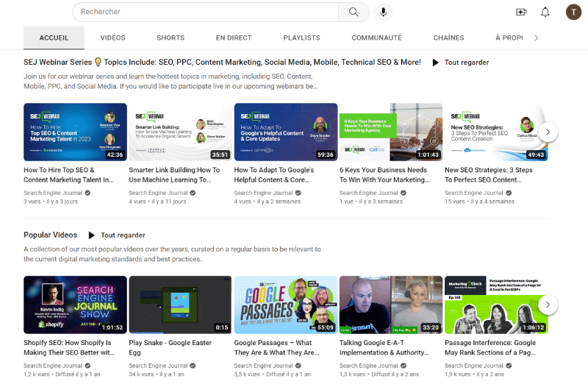Click Search Engine Journal under Talking Google E-A-T video
Viewport: 588px width, 390px height.
click(369, 366)
